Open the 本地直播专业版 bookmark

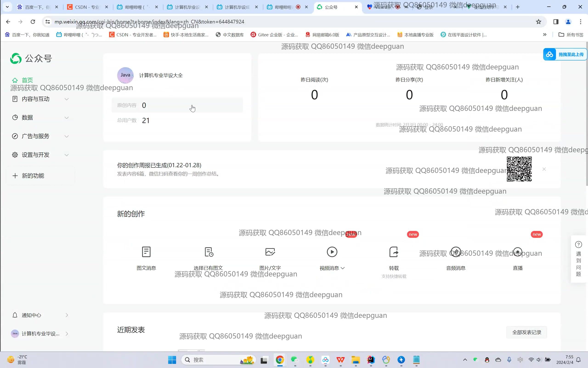pos(415,35)
